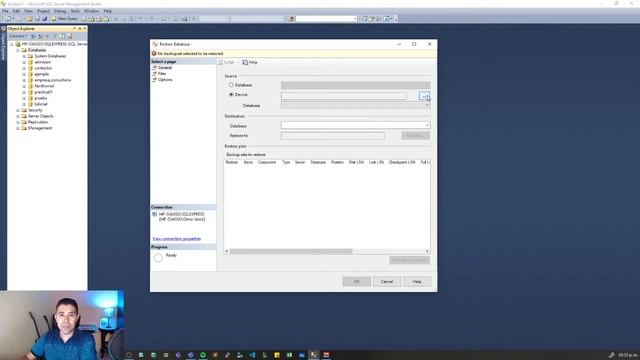Viewport: 640px width, 360px height.
Task: Click Cancel in Restore Database dialog
Action: [x=387, y=282]
